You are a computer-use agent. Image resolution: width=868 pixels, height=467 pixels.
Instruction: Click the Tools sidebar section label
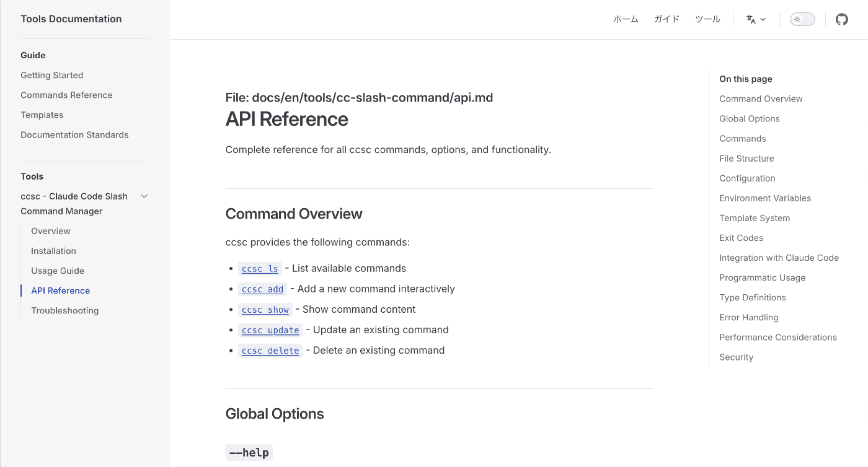32,177
